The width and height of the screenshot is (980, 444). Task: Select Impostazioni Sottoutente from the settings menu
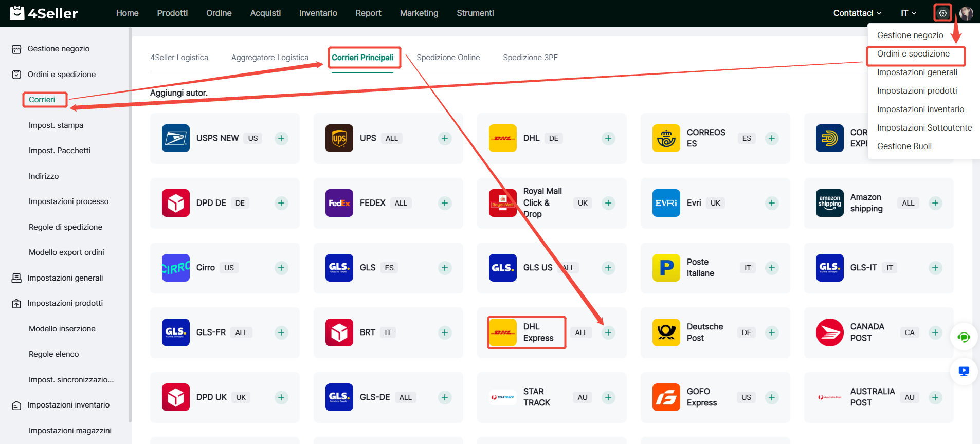click(924, 127)
